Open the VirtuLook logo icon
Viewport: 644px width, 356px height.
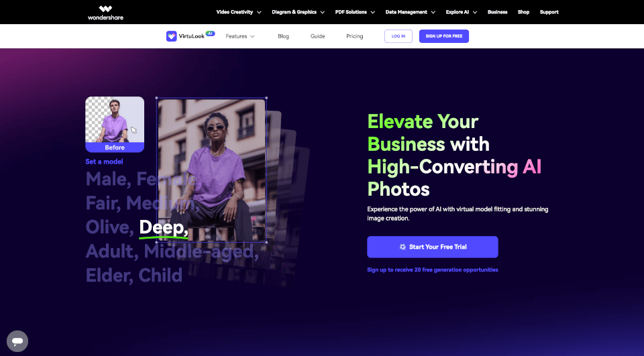(x=171, y=36)
